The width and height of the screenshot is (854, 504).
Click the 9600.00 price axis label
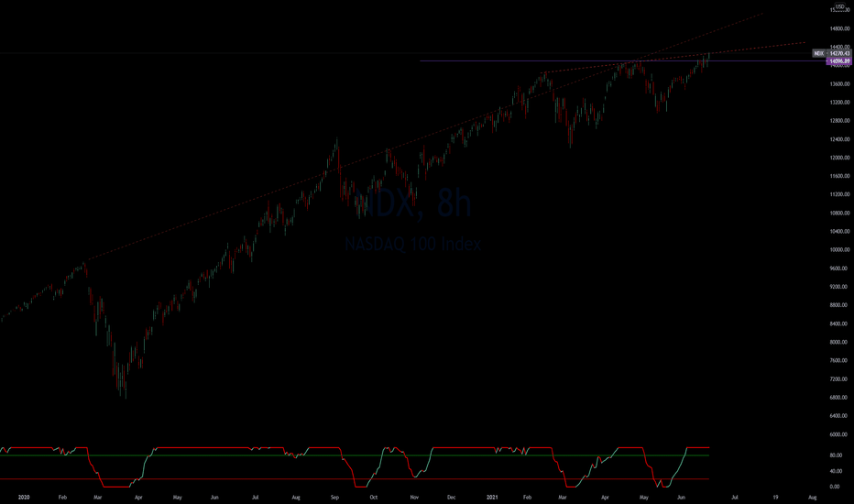[839, 268]
